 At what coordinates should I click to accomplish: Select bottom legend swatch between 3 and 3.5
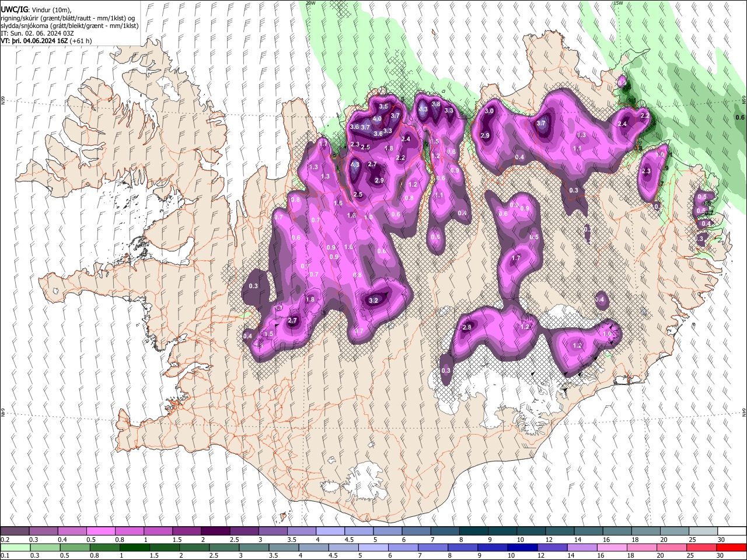tap(254, 547)
